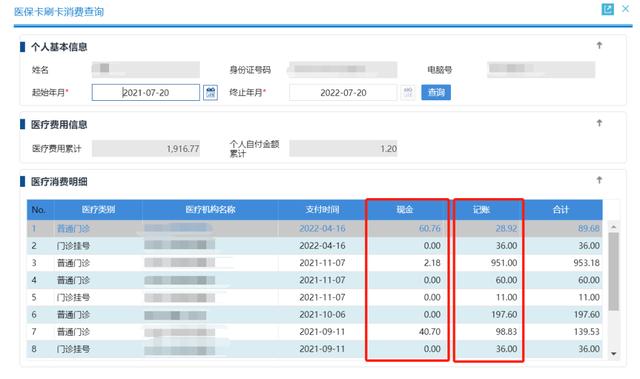The width and height of the screenshot is (640, 379).
Task: Open calendar picker for end date
Action: (x=408, y=93)
